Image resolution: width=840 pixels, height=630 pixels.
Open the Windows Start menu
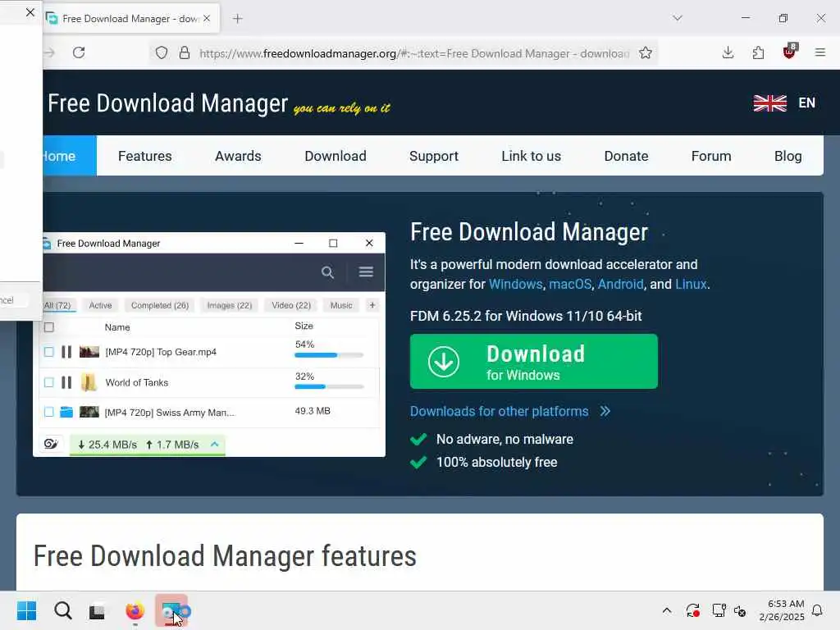coord(26,610)
